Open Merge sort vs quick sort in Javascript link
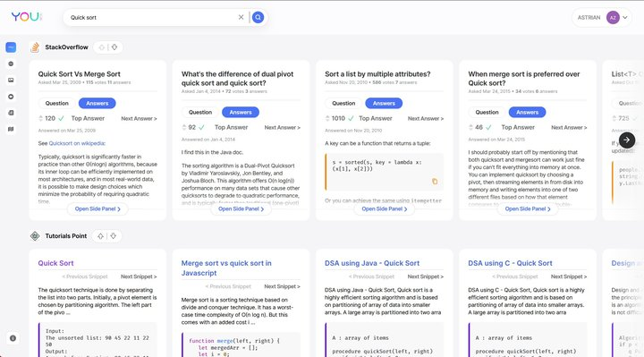The image size is (644, 357). click(x=226, y=268)
